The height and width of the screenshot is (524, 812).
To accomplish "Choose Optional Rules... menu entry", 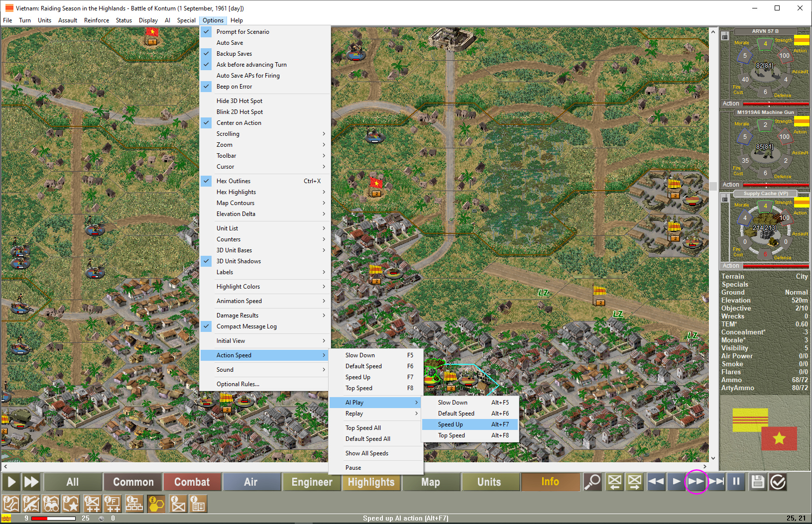I will 265,384.
